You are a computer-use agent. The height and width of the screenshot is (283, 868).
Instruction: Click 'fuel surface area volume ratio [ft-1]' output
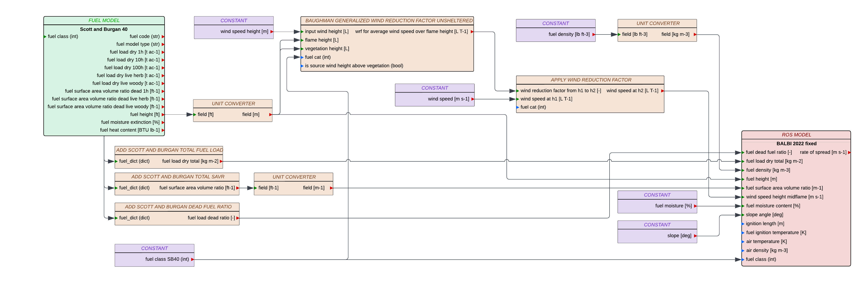pos(197,188)
